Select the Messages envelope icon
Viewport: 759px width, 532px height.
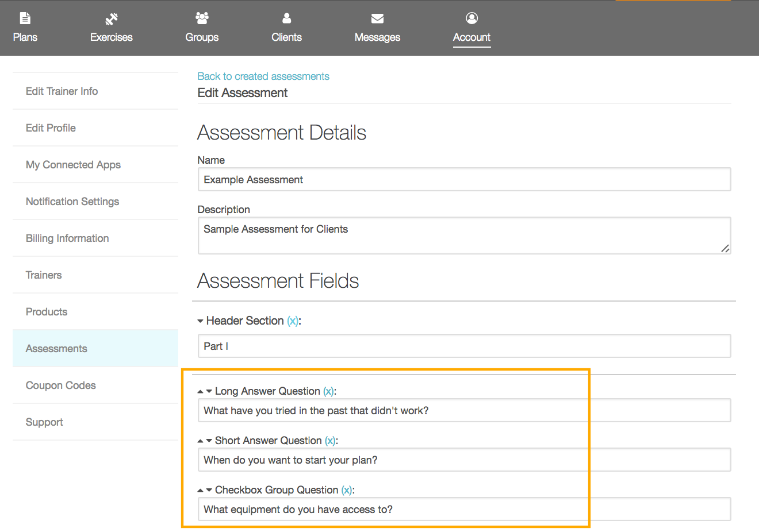[377, 18]
